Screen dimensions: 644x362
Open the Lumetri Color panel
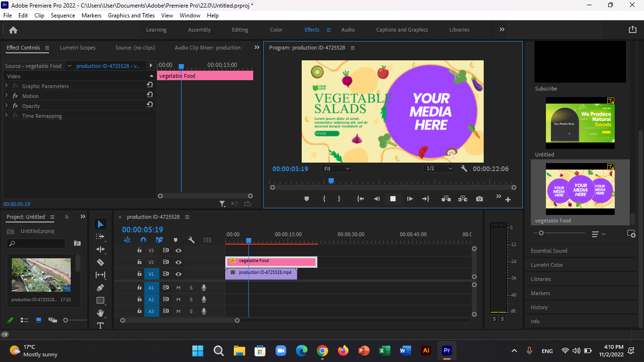point(547,265)
